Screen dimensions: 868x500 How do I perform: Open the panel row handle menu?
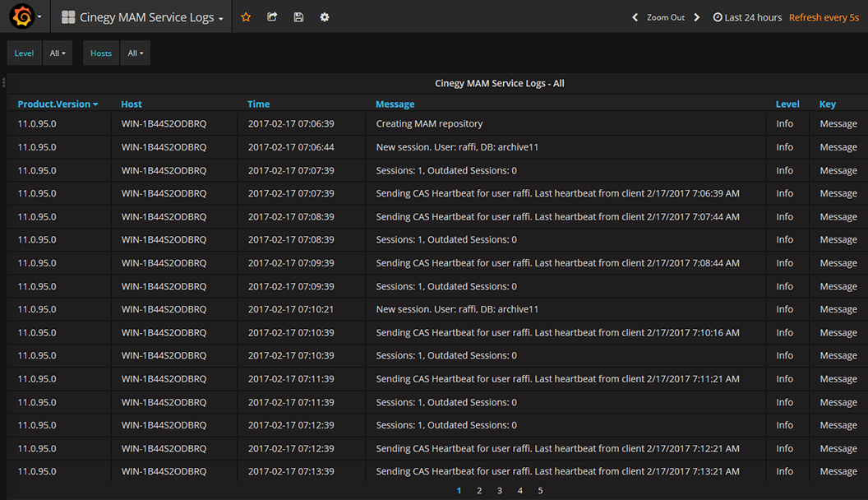coord(4,82)
